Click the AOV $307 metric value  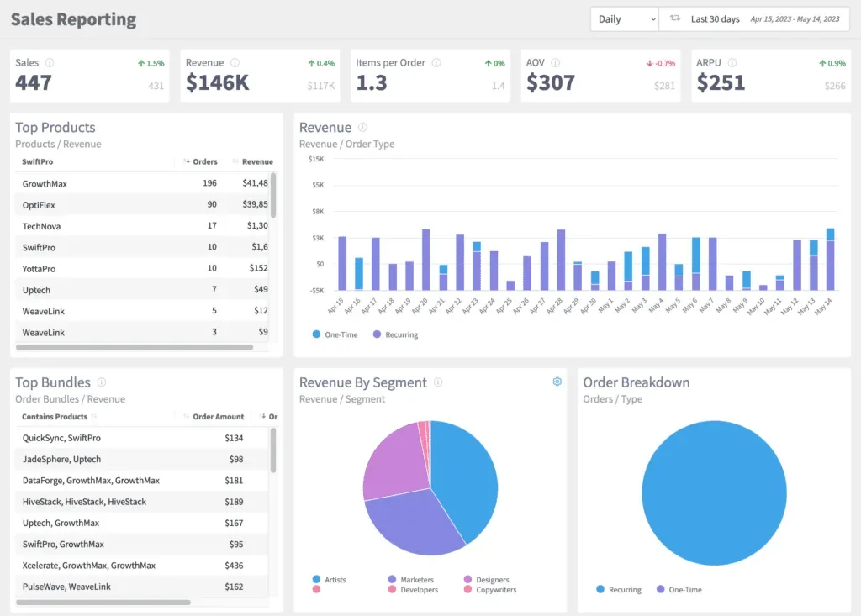click(550, 83)
